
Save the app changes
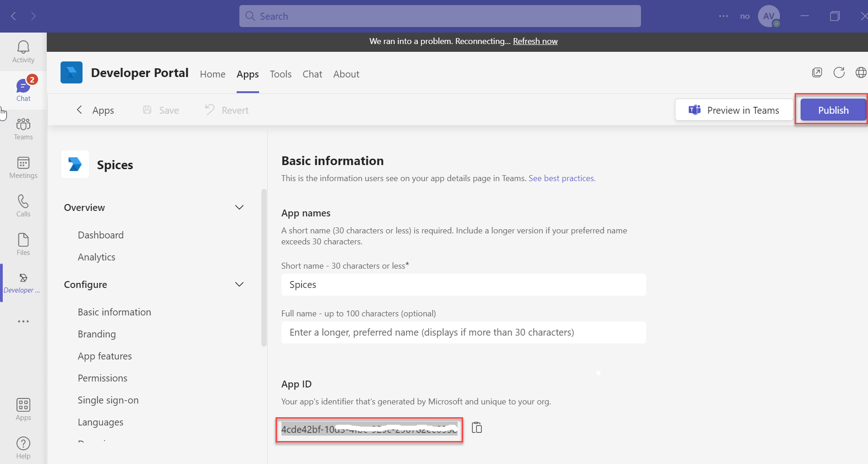click(x=161, y=110)
